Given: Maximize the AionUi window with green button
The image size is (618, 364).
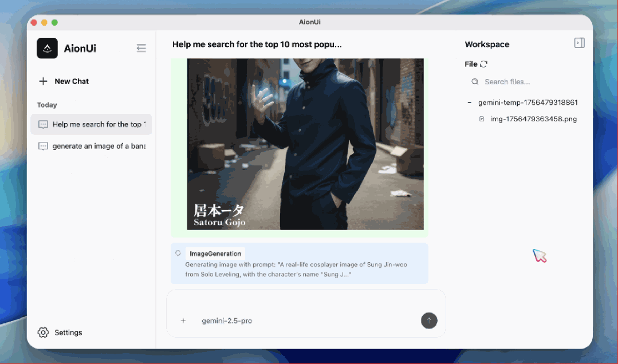Looking at the screenshot, I should pyautogui.click(x=55, y=22).
